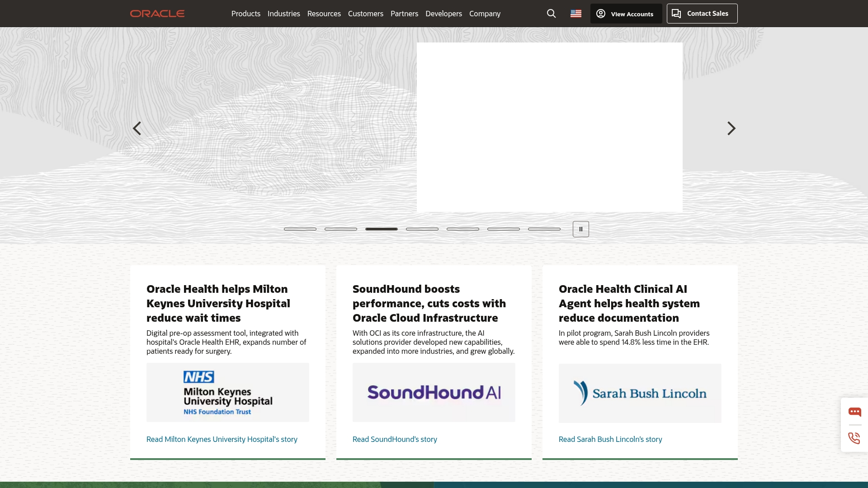Select the first carousel slide indicator

(300, 229)
